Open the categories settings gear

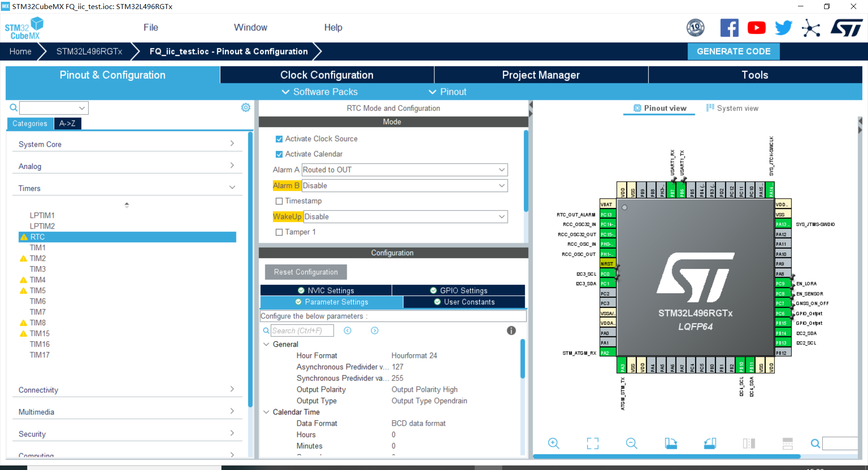[x=245, y=108]
